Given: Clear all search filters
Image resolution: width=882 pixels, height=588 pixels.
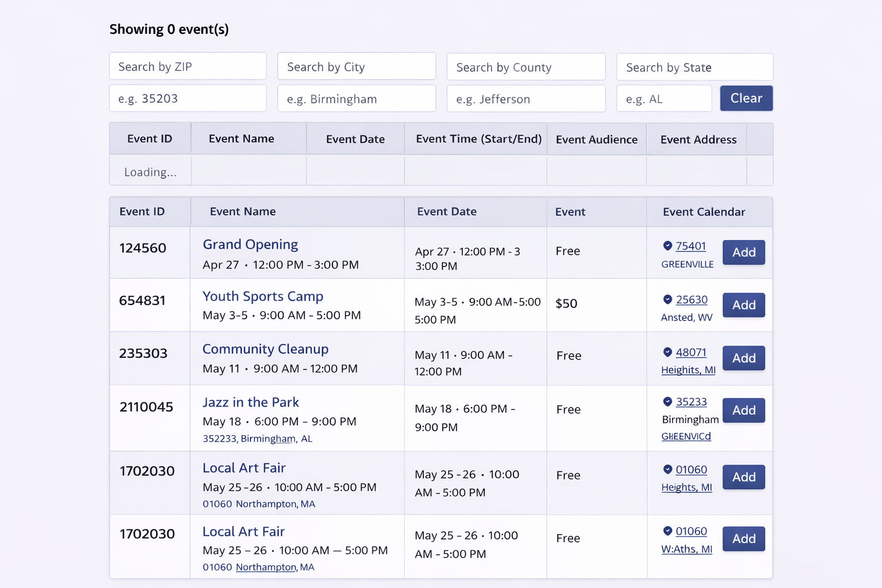Looking at the screenshot, I should click(x=746, y=98).
